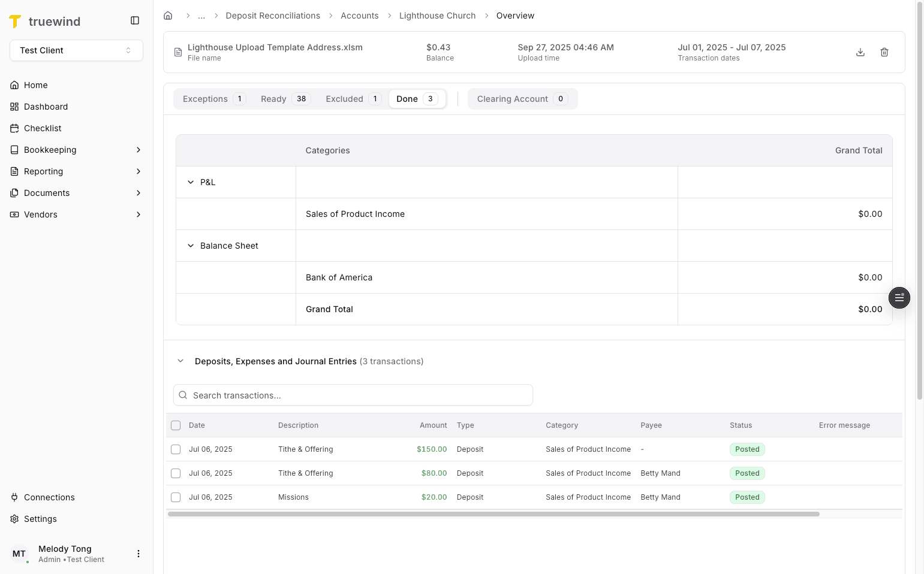Viewport: 924px width, 574px height.
Task: Navigate to Deposit Reconciliations via breadcrumb
Action: (273, 15)
